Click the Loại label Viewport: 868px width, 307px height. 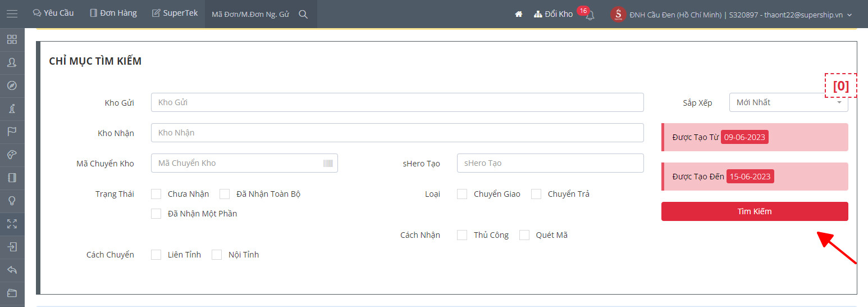pyautogui.click(x=432, y=194)
